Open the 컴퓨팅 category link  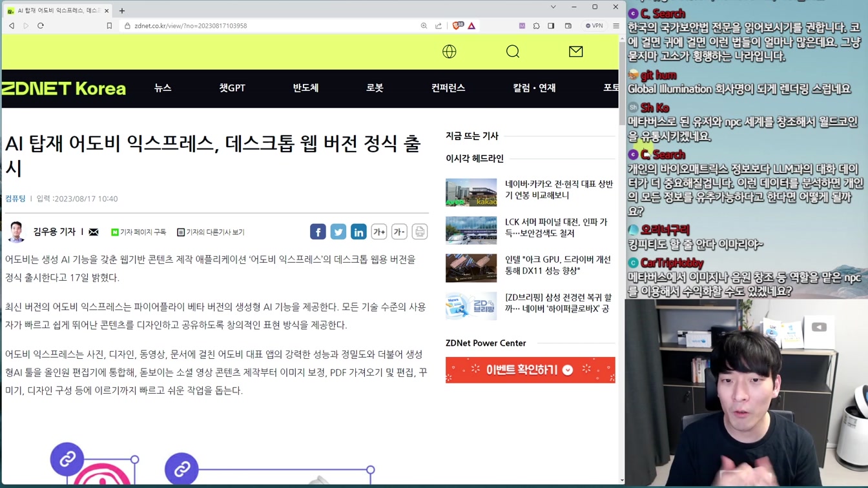point(15,199)
